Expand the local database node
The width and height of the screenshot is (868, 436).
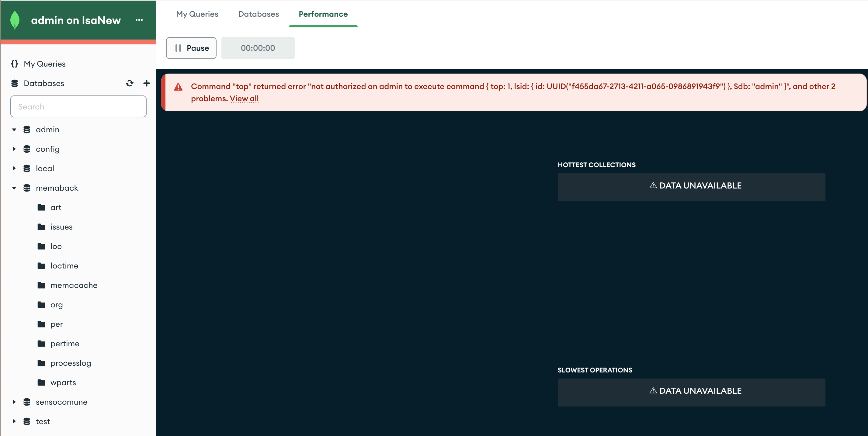(x=14, y=168)
